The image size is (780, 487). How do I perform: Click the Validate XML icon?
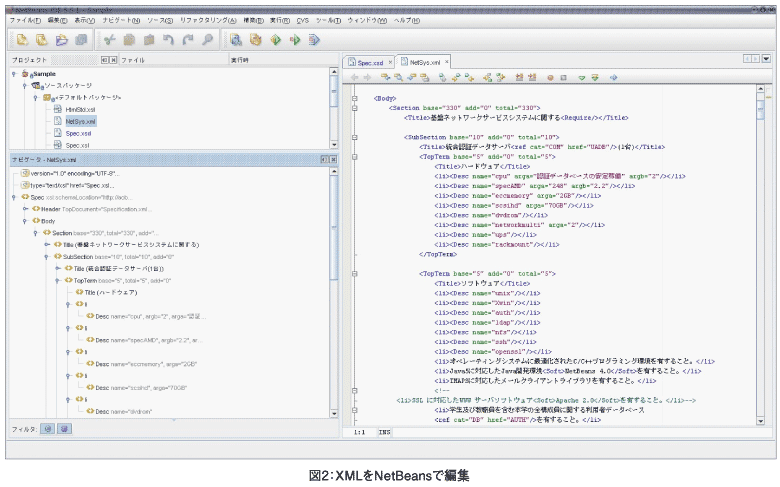[x=595, y=78]
